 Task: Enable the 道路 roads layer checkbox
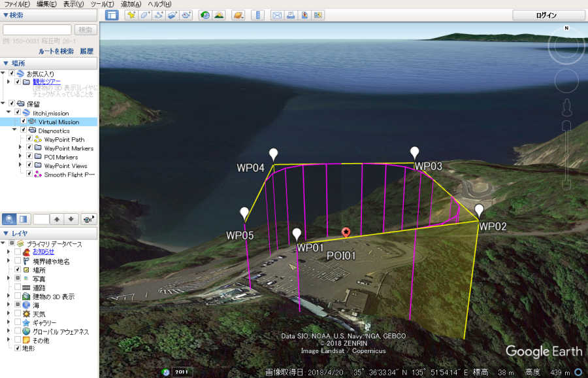click(18, 287)
